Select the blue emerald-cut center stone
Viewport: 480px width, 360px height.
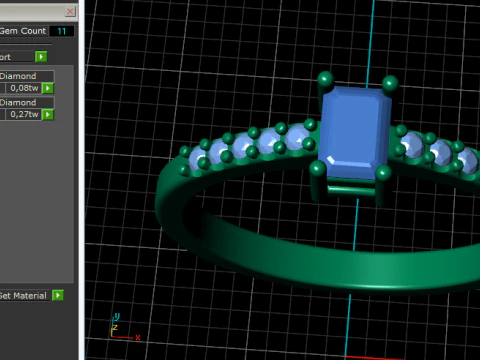[x=354, y=133]
